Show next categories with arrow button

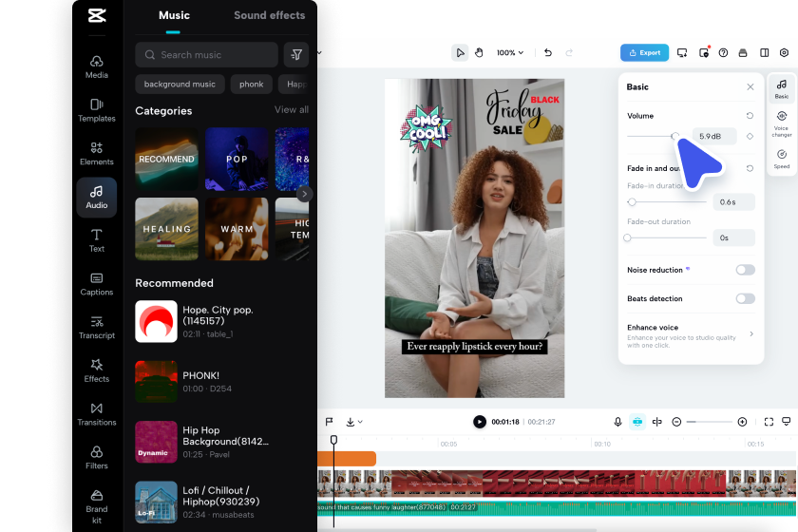(x=304, y=194)
